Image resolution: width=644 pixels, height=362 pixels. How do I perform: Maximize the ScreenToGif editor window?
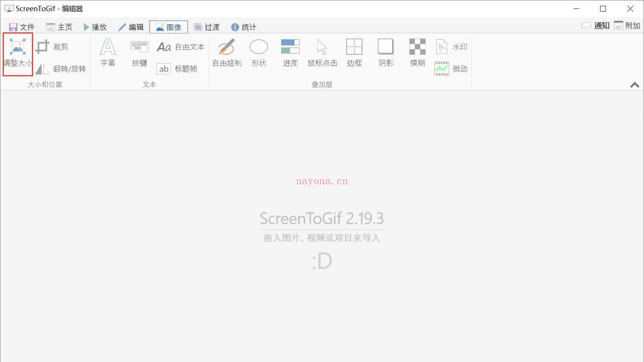(x=603, y=8)
